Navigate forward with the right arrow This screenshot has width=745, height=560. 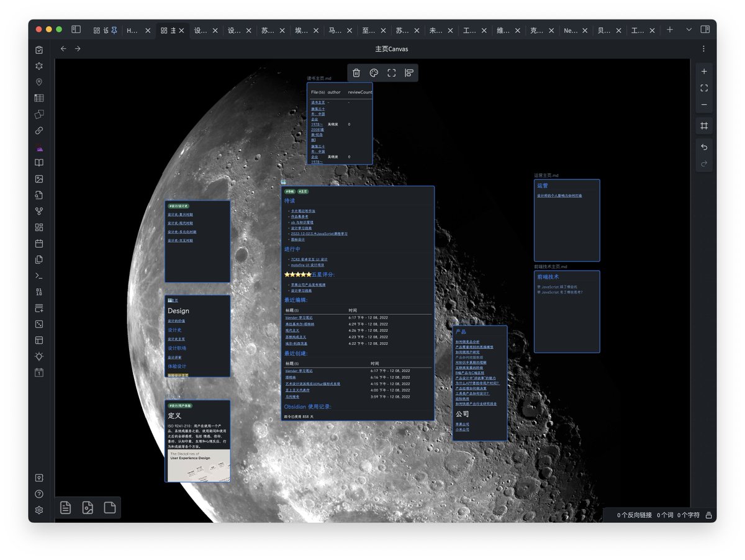(78, 48)
